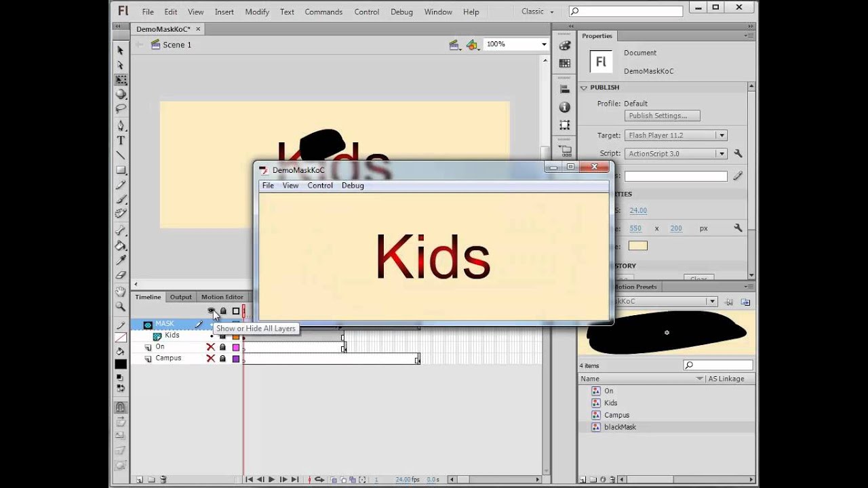Select the Subselection tool
The width and height of the screenshot is (868, 488).
(x=121, y=65)
